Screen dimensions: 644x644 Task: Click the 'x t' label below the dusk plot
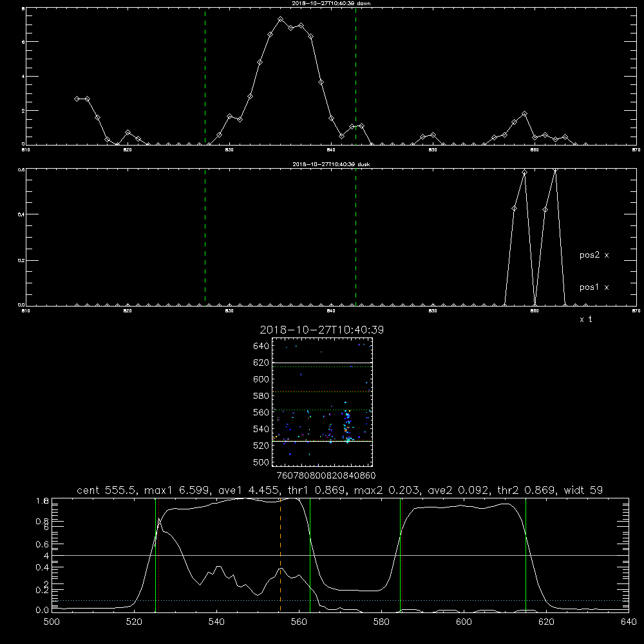(585, 319)
